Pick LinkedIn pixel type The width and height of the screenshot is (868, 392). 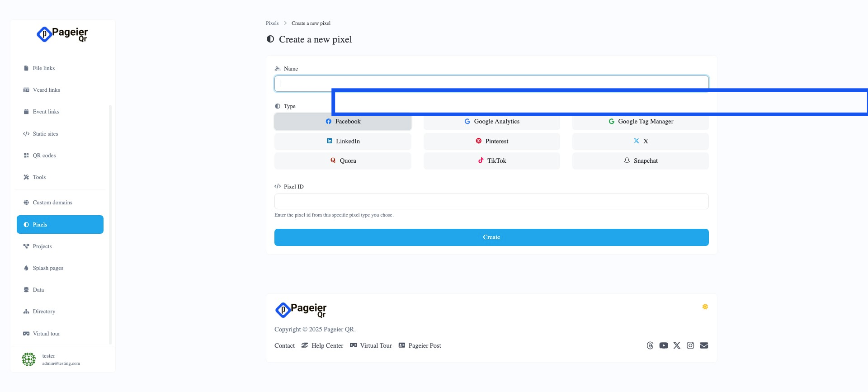(x=343, y=142)
